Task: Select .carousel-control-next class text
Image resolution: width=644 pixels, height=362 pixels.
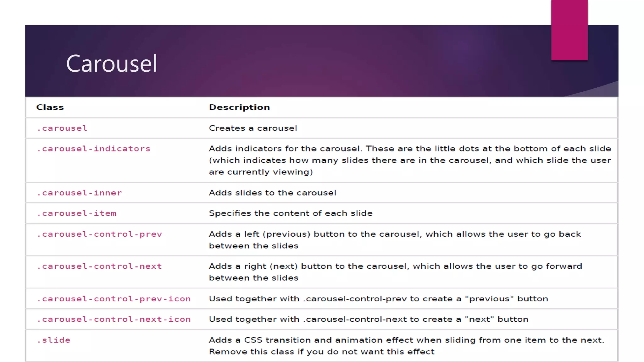Action: pyautogui.click(x=99, y=266)
